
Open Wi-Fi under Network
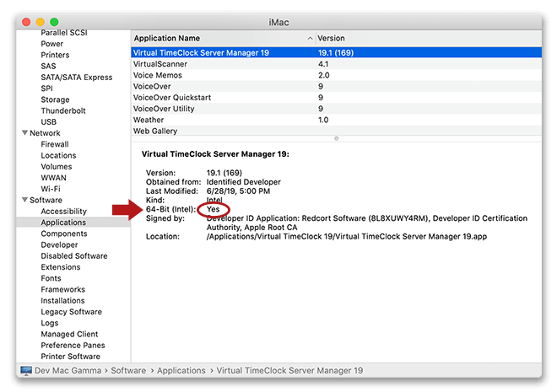tap(51, 189)
